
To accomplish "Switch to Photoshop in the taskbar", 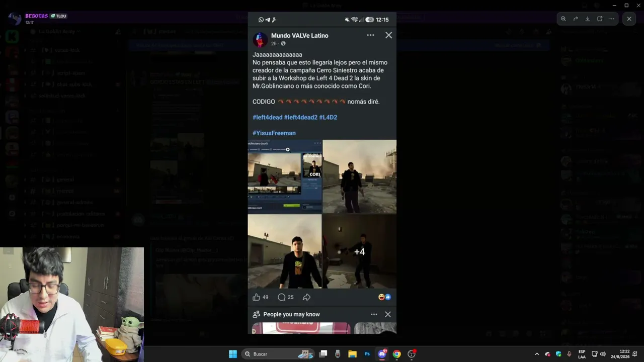I will 367,354.
